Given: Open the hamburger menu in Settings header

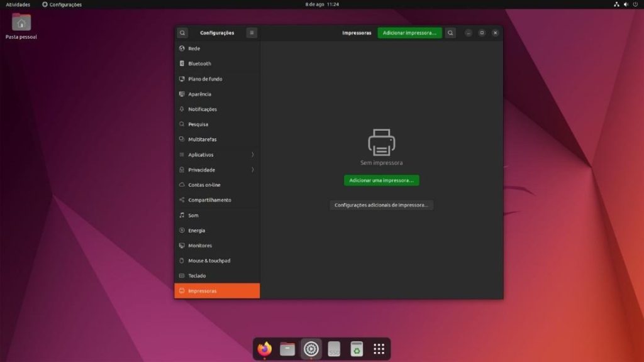Looking at the screenshot, I should click(252, 33).
